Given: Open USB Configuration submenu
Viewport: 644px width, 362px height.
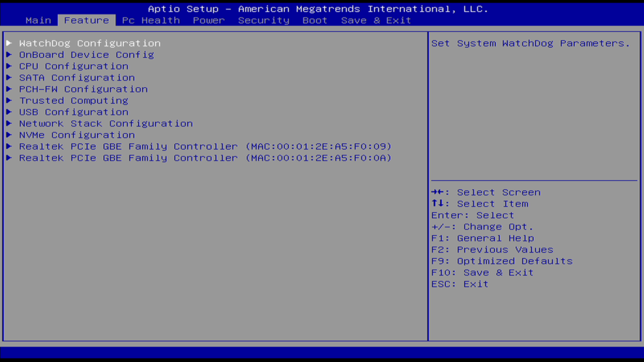Looking at the screenshot, I should pyautogui.click(x=74, y=112).
